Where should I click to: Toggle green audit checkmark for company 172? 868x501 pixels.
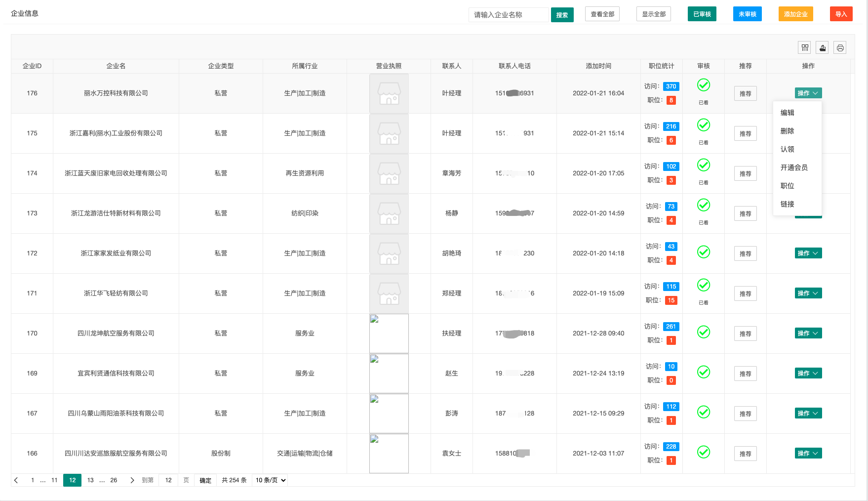[704, 252]
